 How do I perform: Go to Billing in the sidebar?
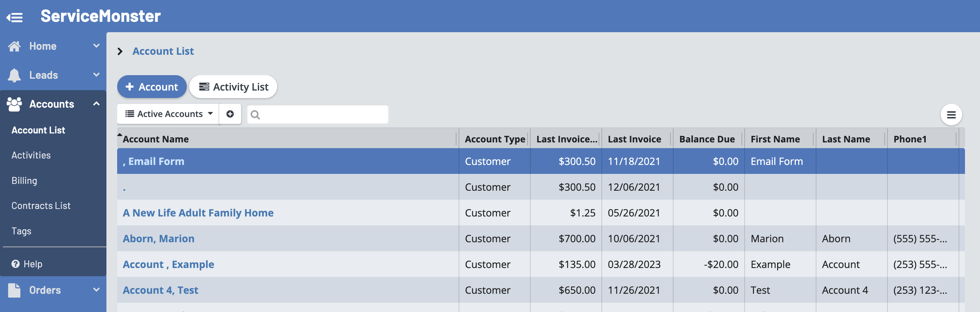[x=24, y=181]
